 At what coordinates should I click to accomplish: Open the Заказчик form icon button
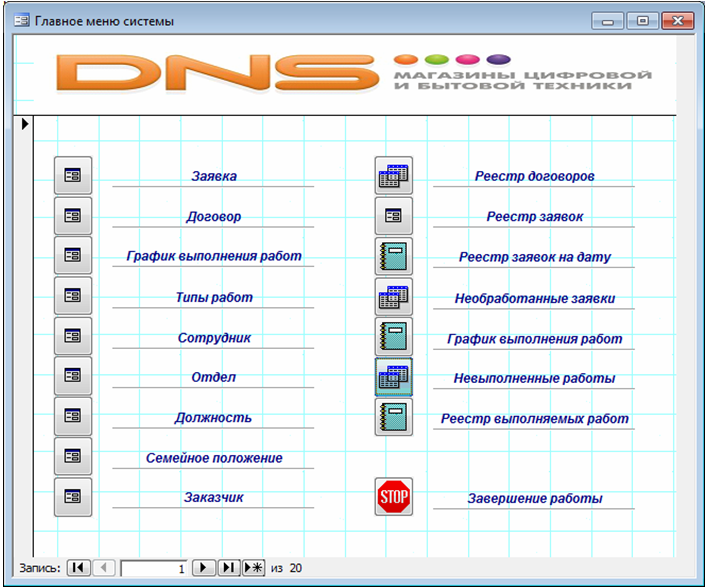[72, 497]
